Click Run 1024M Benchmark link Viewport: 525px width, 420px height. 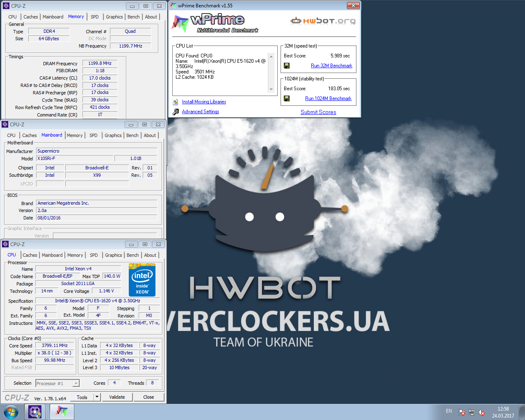328,98
